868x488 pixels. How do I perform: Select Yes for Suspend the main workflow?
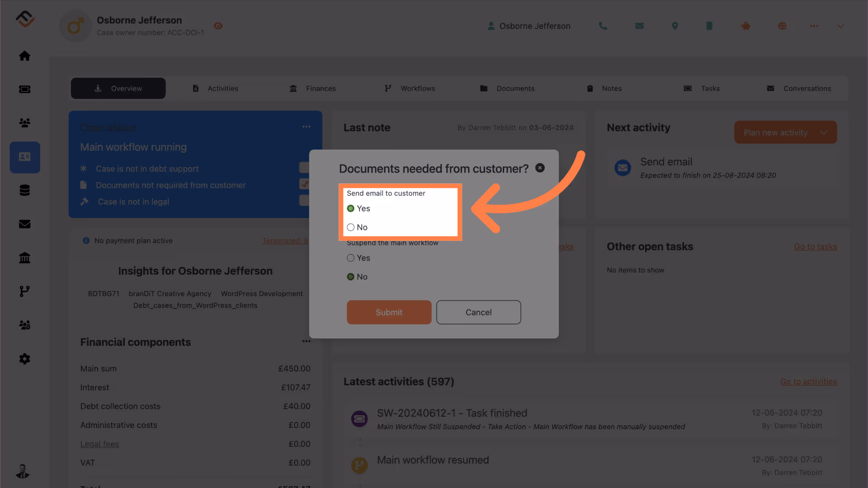[351, 258]
